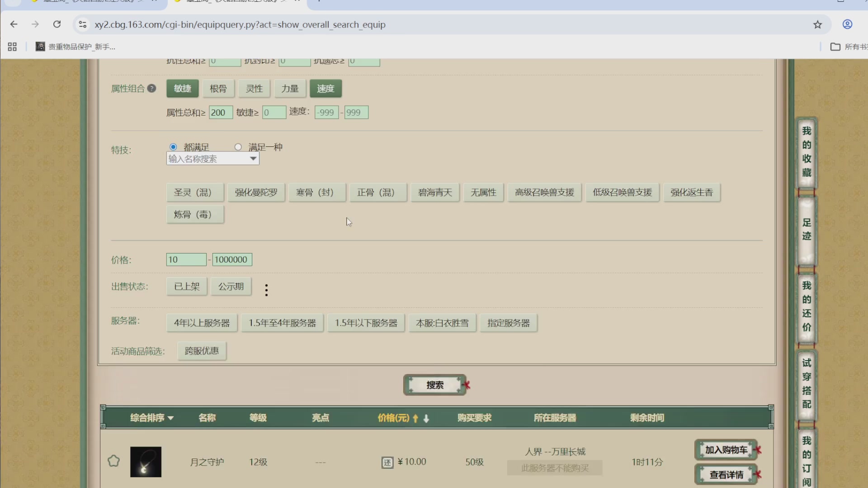
Task: Sort by price ascending using the up arrow
Action: tap(416, 418)
